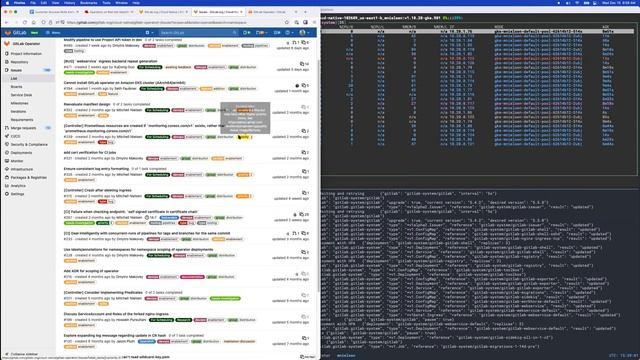Bookmark the page with the star icon
The height and width of the screenshot is (360, 640).
click(287, 22)
